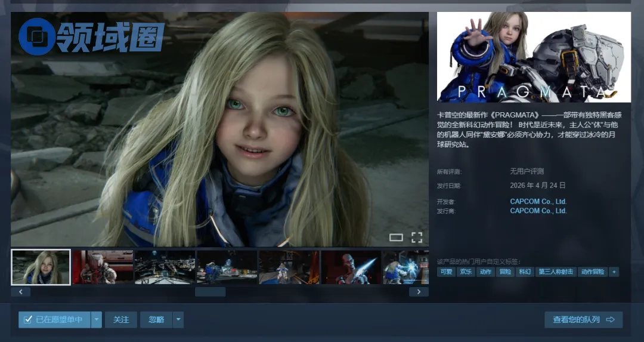The width and height of the screenshot is (644, 342).
Task: Open the dropdown arrow beside 忽略
Action: pyautogui.click(x=178, y=320)
